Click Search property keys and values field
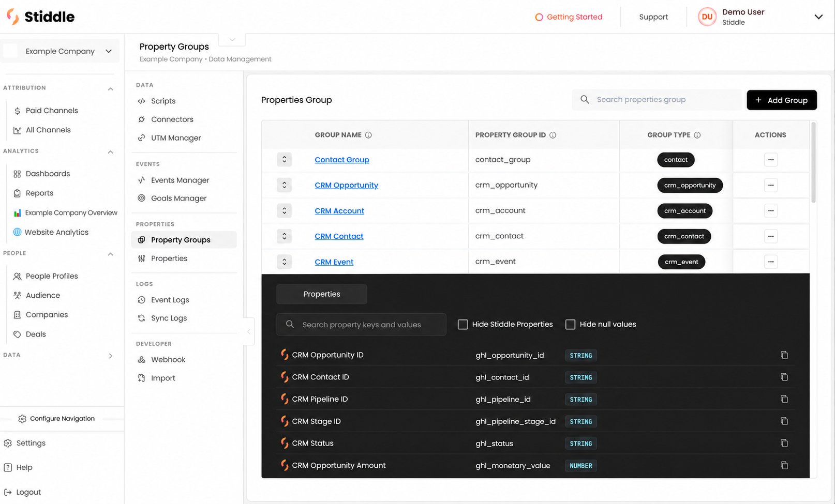Image resolution: width=835 pixels, height=504 pixels. click(361, 325)
